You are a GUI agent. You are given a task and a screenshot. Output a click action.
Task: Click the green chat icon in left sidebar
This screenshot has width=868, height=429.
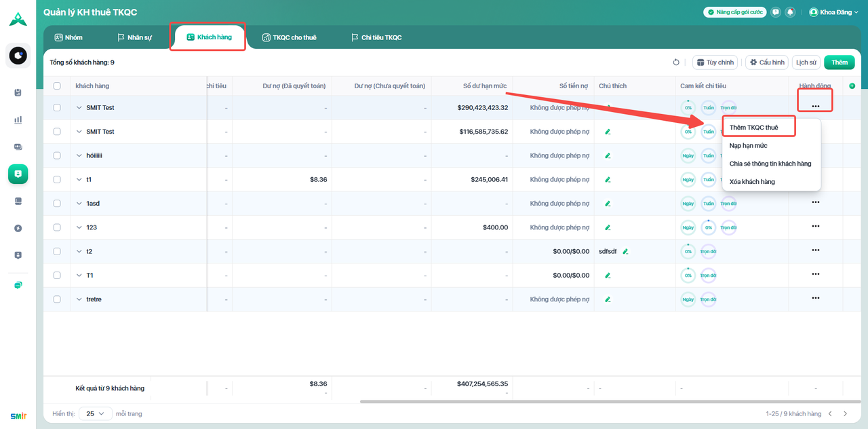(18, 285)
